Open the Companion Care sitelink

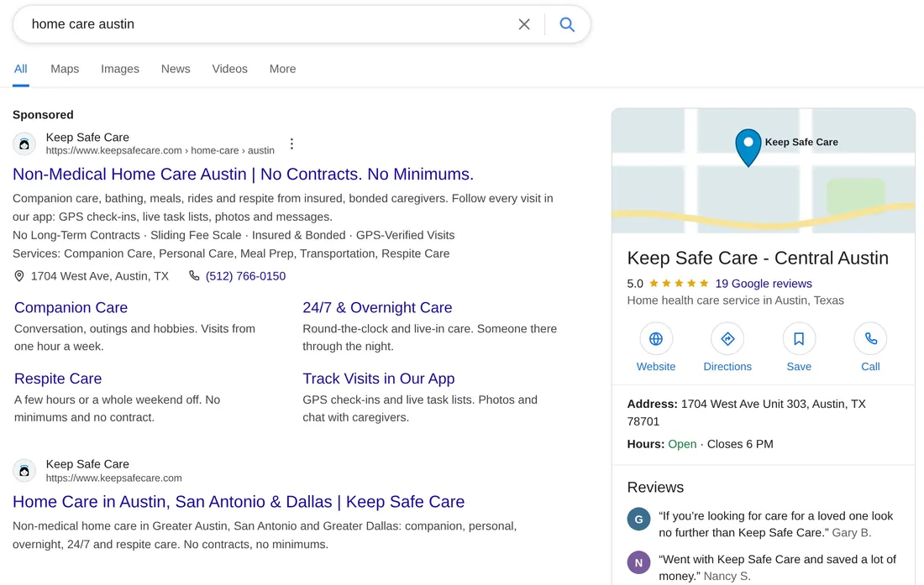click(71, 308)
